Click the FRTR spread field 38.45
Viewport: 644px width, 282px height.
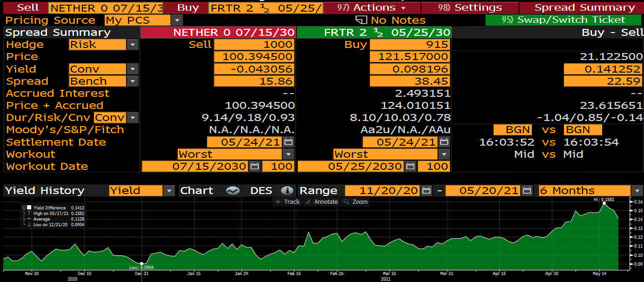pyautogui.click(x=410, y=81)
